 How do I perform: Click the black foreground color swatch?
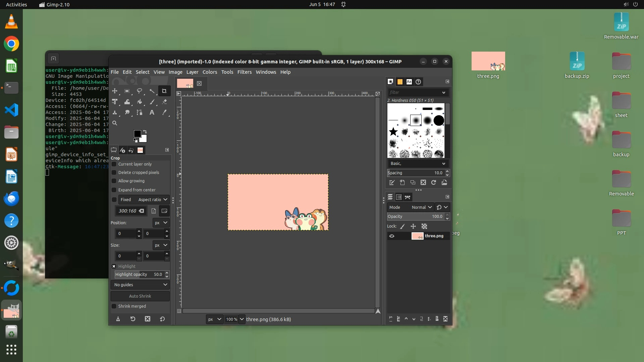click(x=137, y=134)
